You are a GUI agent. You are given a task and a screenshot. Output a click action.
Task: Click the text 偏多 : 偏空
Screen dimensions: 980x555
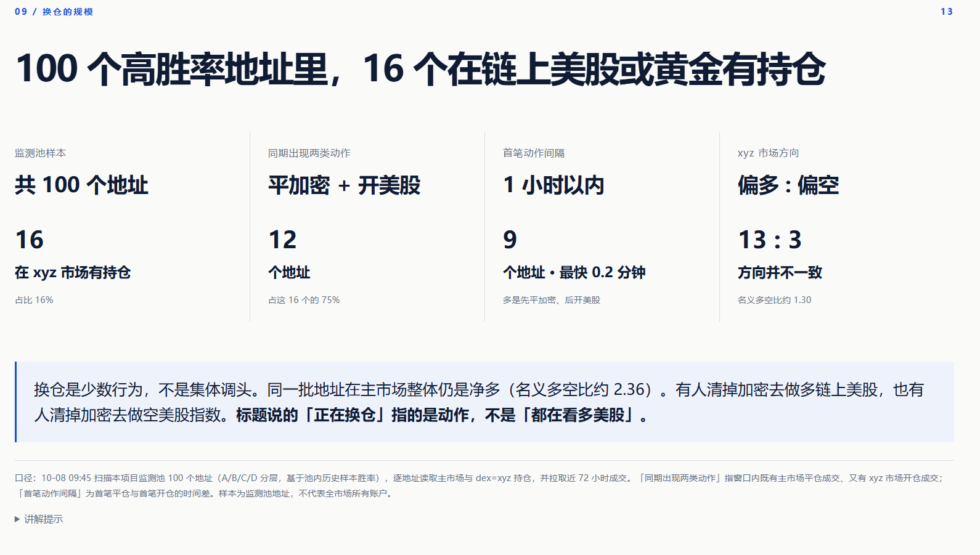pyautogui.click(x=788, y=185)
